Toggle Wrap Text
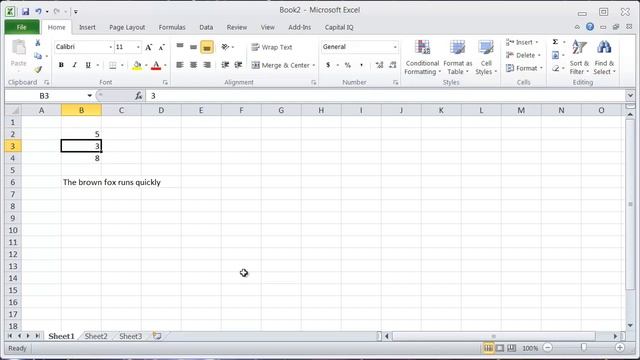640x360 pixels. [x=272, y=47]
